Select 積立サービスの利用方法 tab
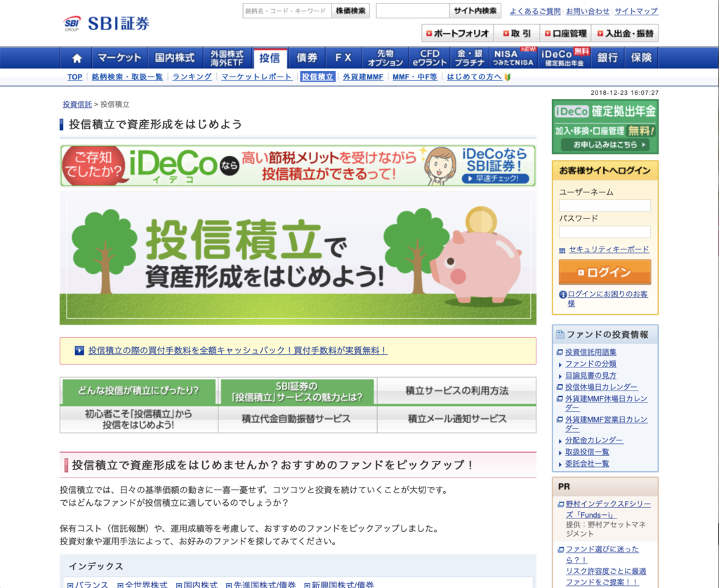This screenshot has height=588, width=719. 456,391
